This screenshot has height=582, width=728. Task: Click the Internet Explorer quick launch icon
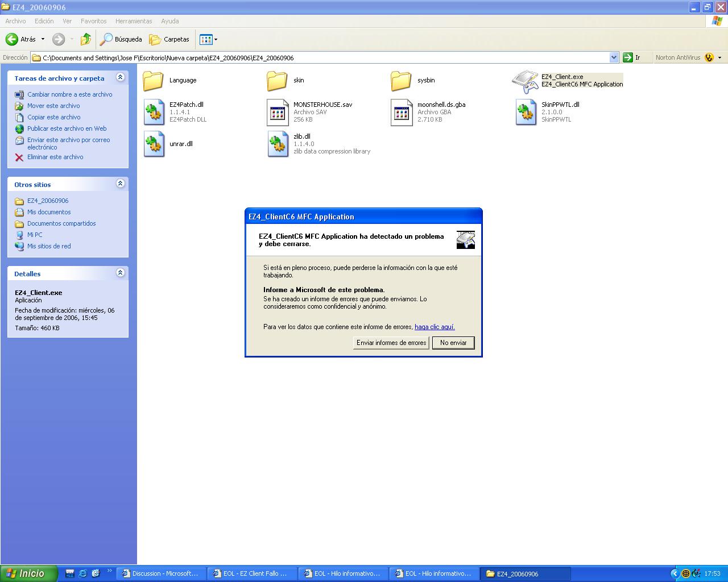pos(82,573)
